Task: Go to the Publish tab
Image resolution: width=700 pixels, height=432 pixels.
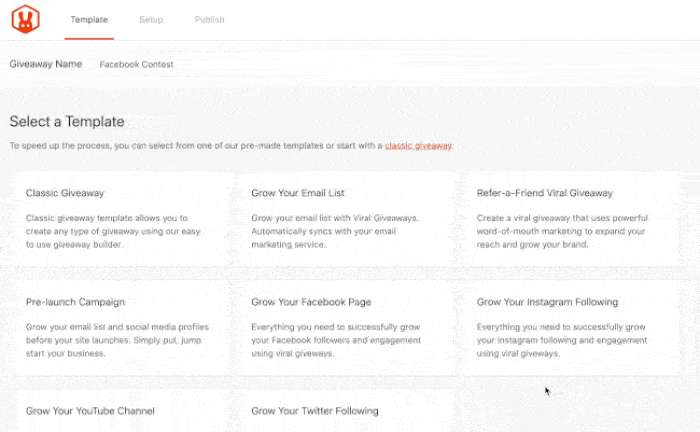Action: [x=209, y=19]
